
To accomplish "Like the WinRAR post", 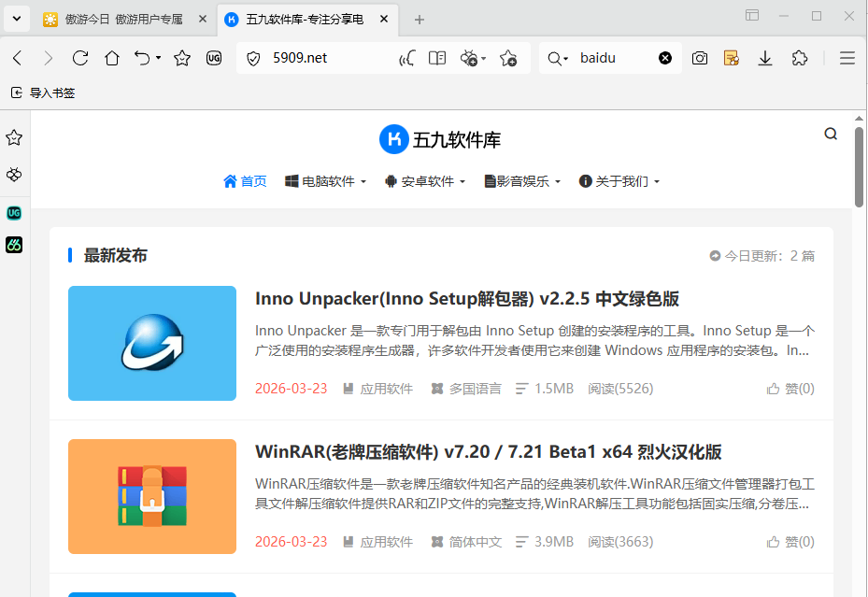I will click(790, 542).
